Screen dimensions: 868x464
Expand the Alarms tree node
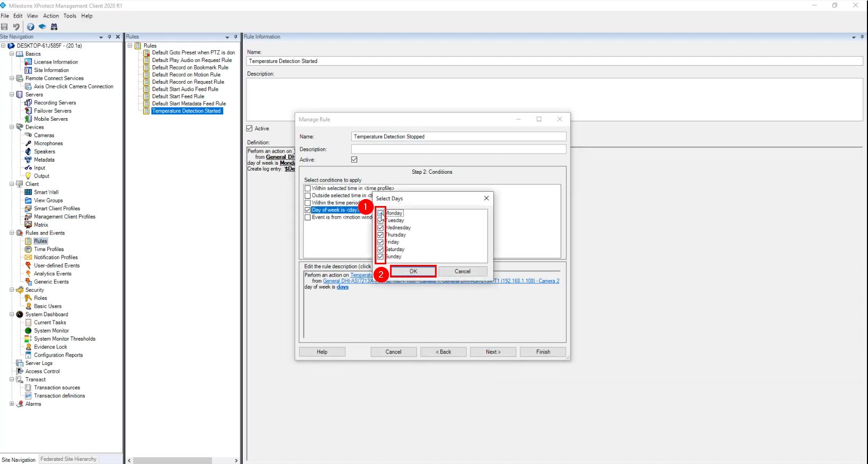click(12, 404)
